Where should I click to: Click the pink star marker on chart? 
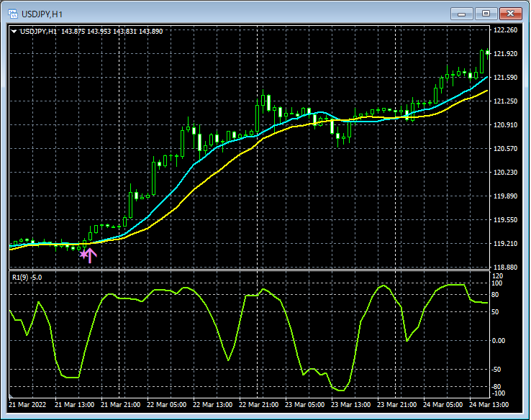(x=83, y=252)
